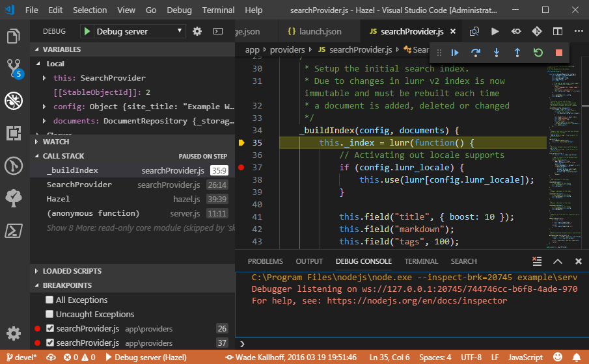Stop debugging with the red square
The image size is (589, 364).
pos(558,53)
